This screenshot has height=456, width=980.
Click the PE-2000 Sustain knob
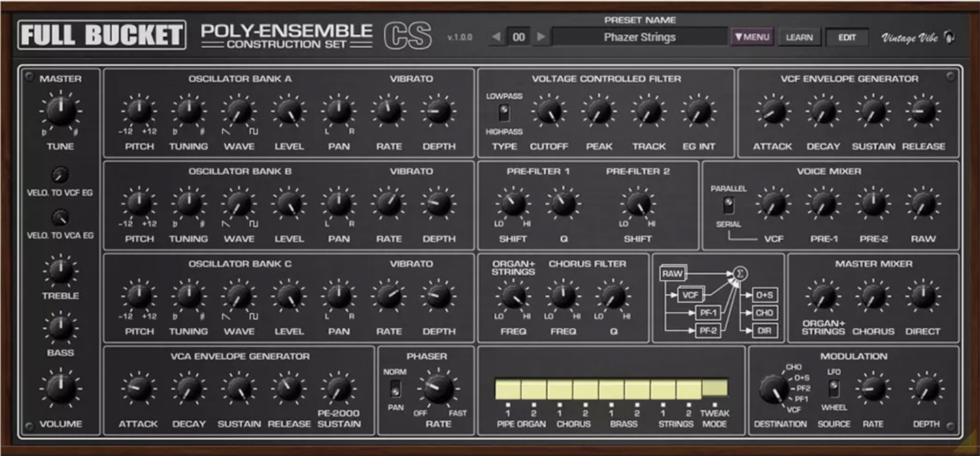point(339,389)
